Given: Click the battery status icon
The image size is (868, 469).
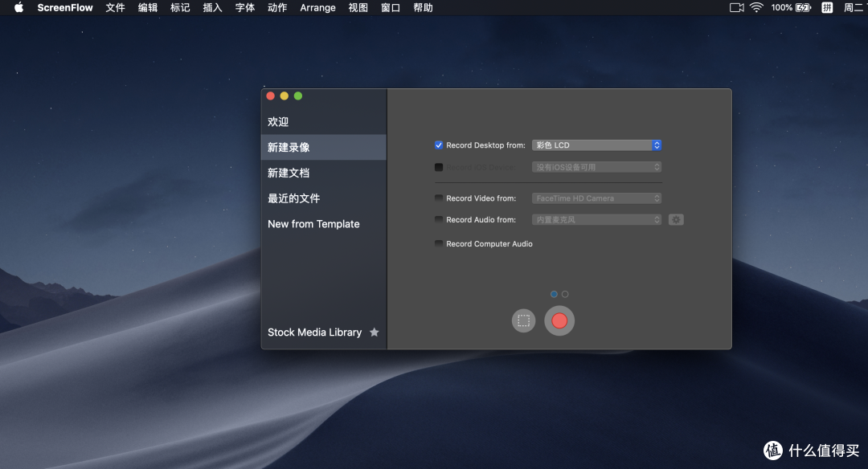Looking at the screenshot, I should tap(803, 8).
